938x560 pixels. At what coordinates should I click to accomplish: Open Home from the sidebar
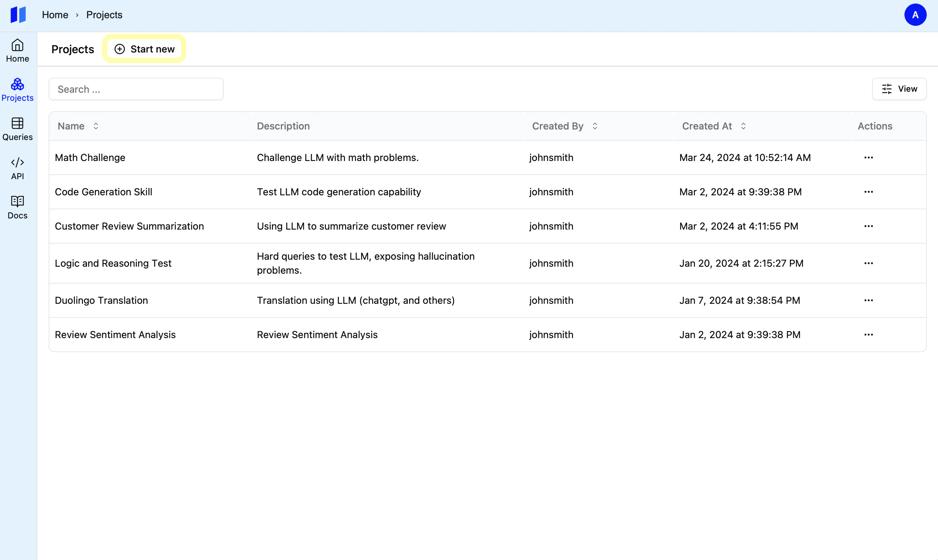click(17, 50)
